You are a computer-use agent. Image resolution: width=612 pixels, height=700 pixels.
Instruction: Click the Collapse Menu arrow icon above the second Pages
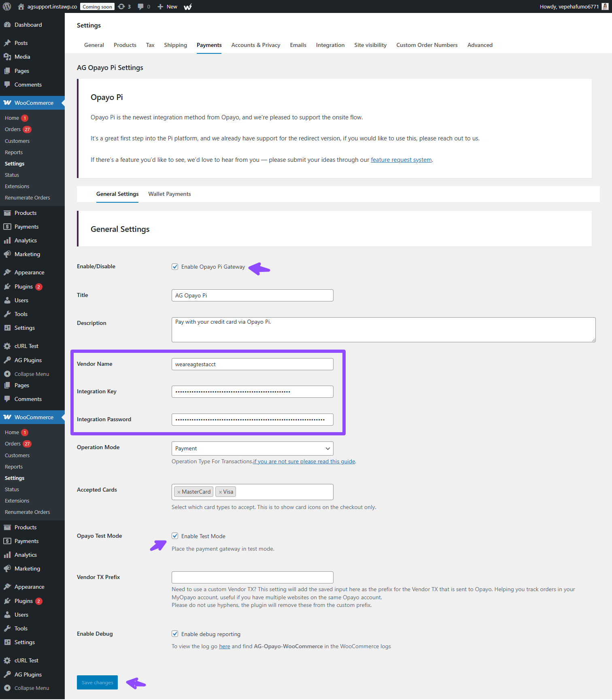pos(7,374)
